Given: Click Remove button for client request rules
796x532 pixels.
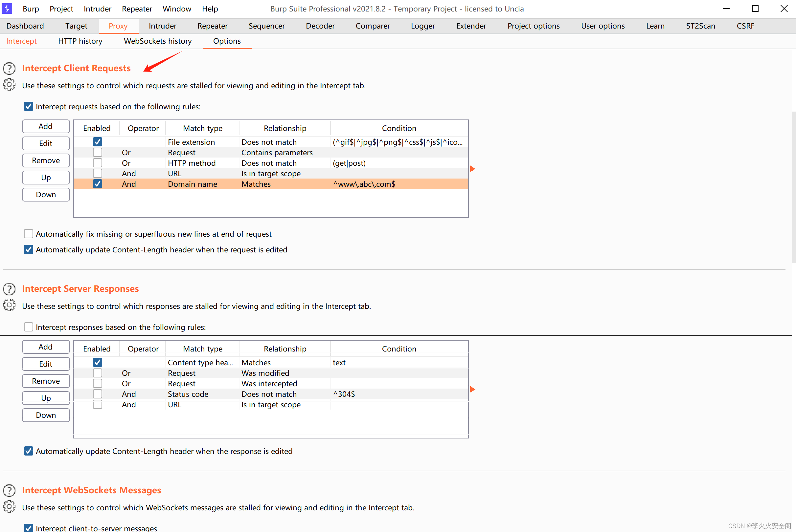Looking at the screenshot, I should tap(46, 160).
